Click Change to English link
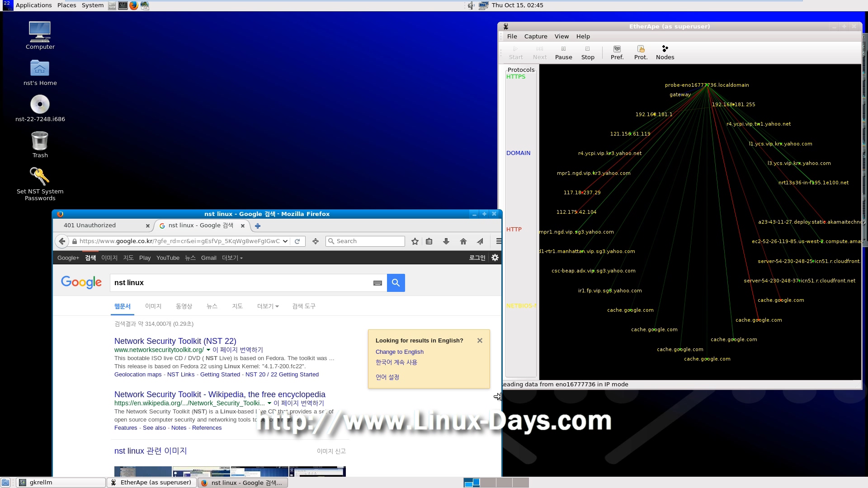This screenshot has height=488, width=868. pyautogui.click(x=399, y=352)
